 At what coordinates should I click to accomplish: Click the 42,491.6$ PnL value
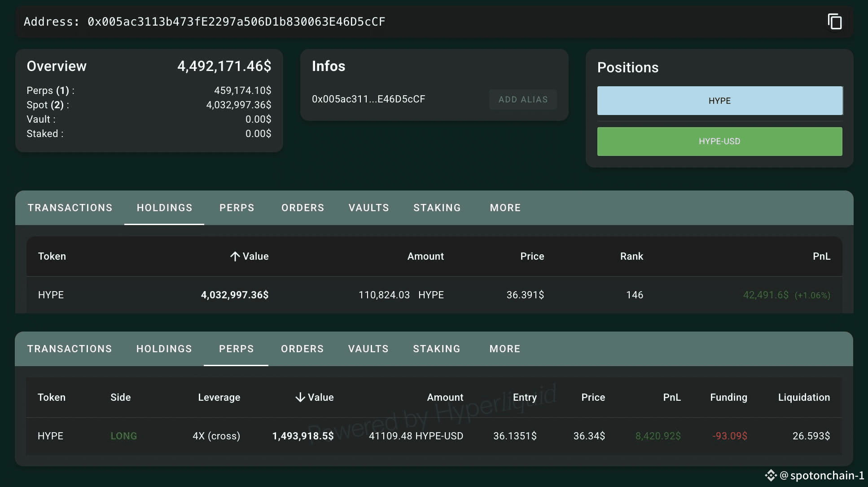coord(766,295)
